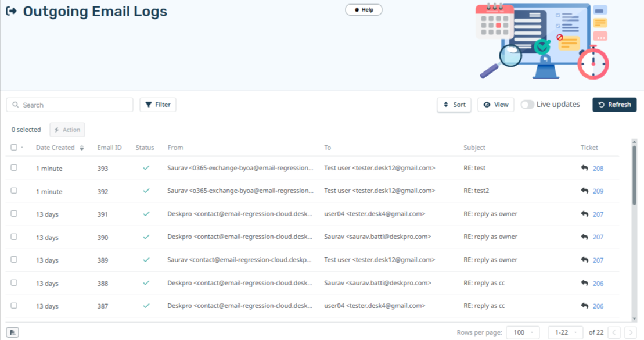644x340 pixels.
Task: Enable the Live updates toggle
Action: [x=527, y=105]
